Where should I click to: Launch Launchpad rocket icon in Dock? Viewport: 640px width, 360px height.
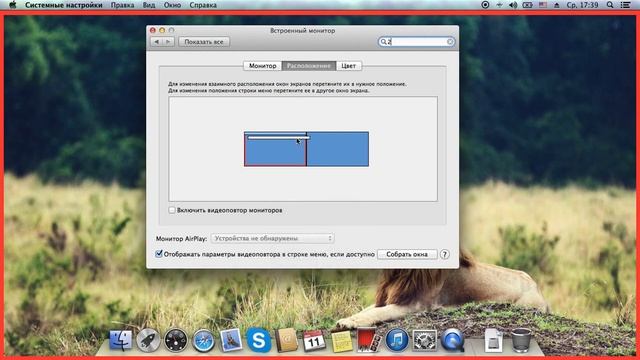148,340
